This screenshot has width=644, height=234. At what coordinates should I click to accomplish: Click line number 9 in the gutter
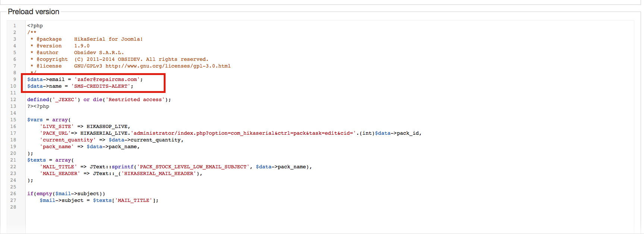[x=15, y=79]
